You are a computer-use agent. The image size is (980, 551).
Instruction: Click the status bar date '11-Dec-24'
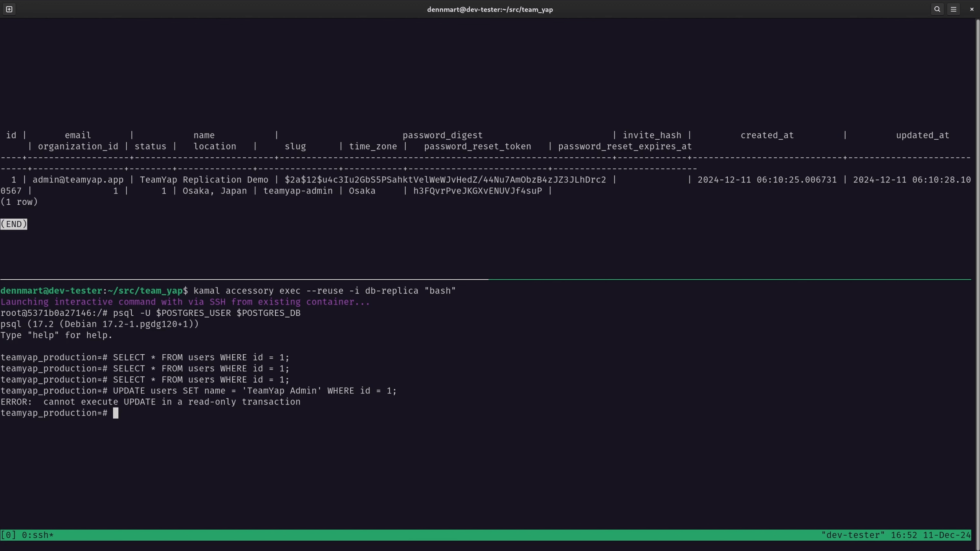947,535
